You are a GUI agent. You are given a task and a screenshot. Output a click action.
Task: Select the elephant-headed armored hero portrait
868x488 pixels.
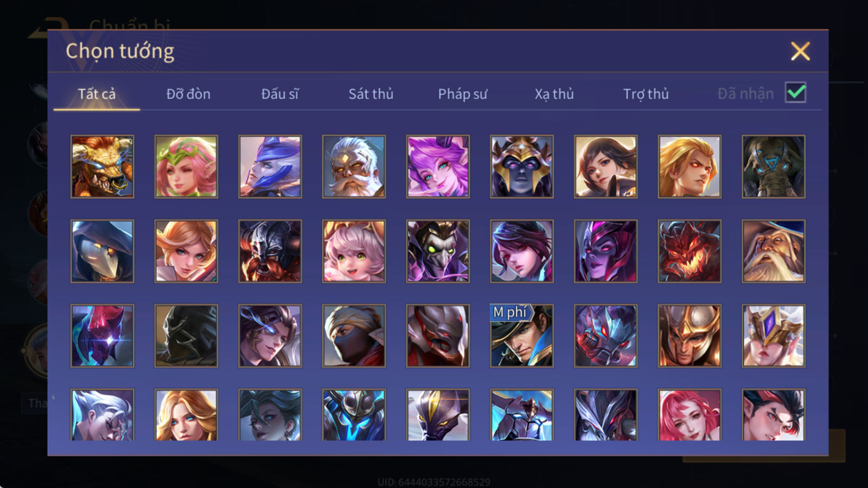pyautogui.click(x=774, y=166)
